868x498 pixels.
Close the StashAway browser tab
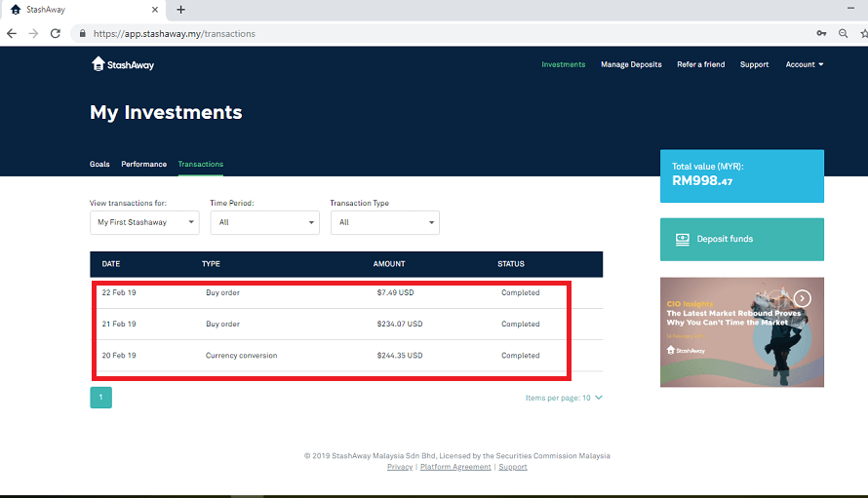pyautogui.click(x=155, y=10)
